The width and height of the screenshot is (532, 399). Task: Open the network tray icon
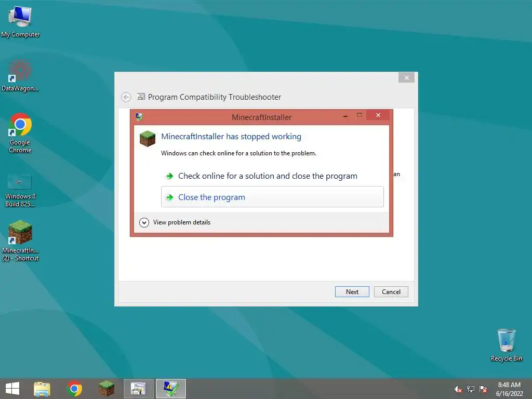click(470, 389)
